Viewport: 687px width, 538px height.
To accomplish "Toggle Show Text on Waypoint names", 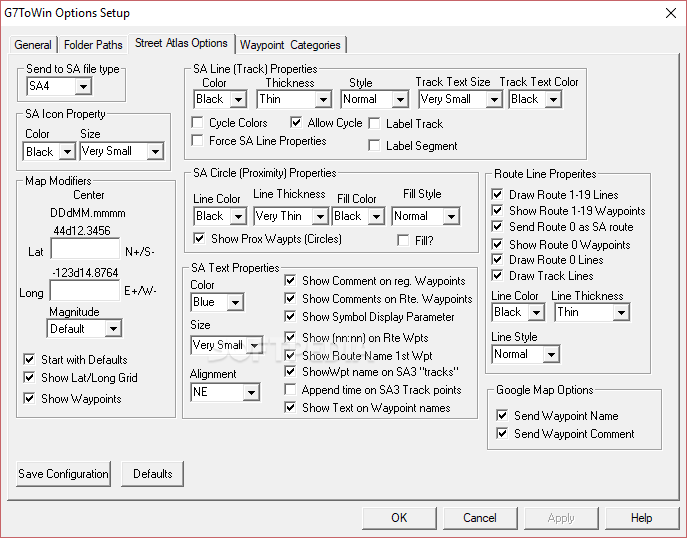I will pyautogui.click(x=290, y=408).
